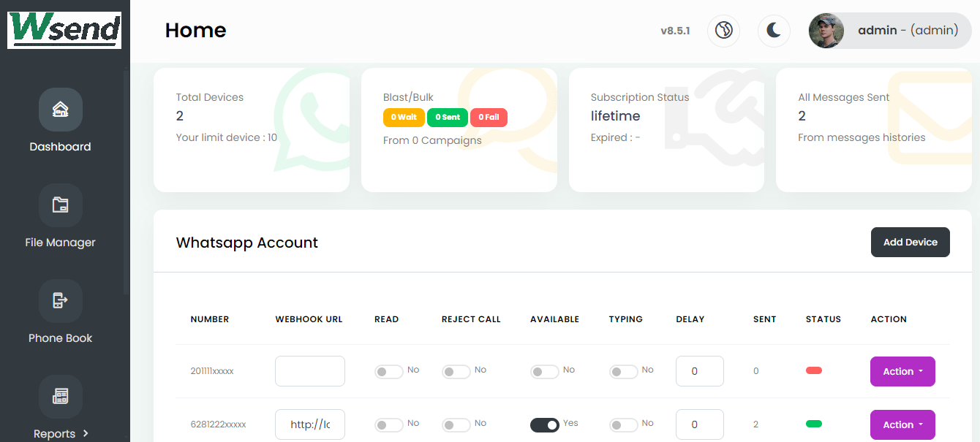The image size is (980, 442).
Task: Click the Delay field for 6281222xxxxx
Action: pos(699,424)
